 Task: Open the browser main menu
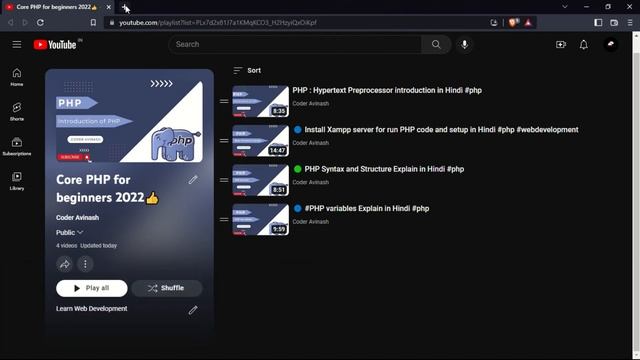point(630,22)
